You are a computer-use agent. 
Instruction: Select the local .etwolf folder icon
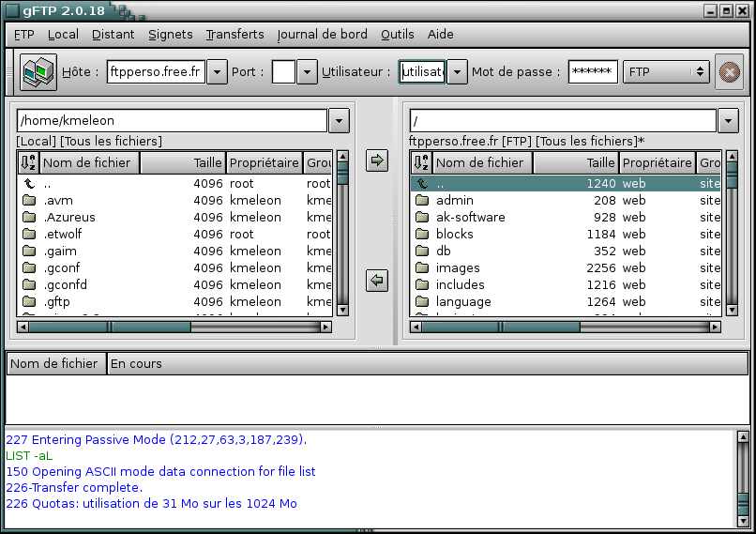point(29,234)
